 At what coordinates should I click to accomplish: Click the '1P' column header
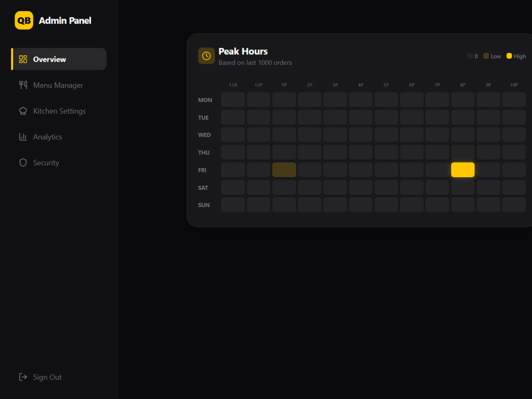tap(284, 85)
